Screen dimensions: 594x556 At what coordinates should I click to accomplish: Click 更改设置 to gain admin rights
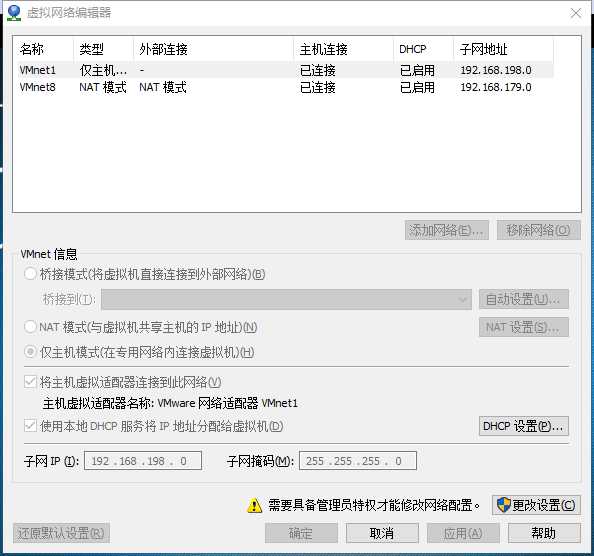[536, 505]
